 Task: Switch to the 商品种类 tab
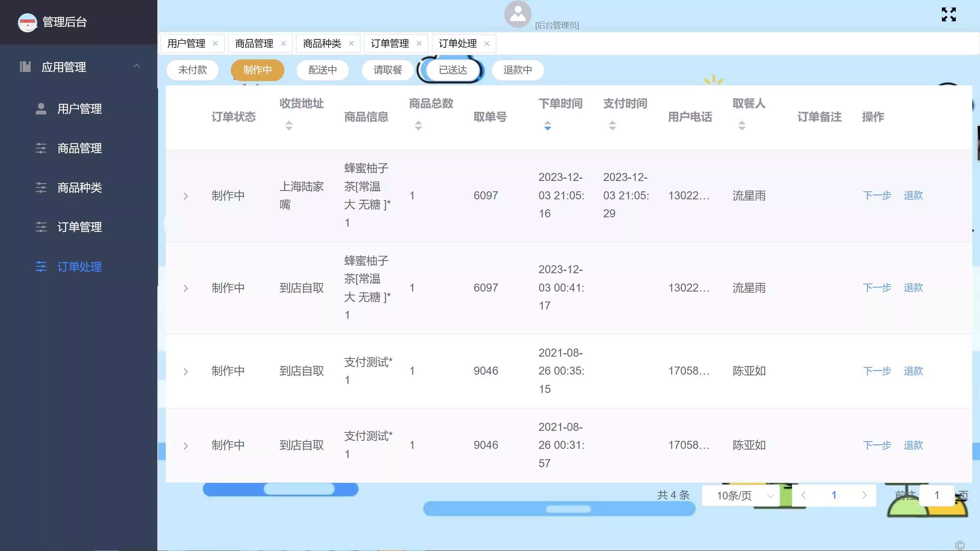tap(322, 44)
